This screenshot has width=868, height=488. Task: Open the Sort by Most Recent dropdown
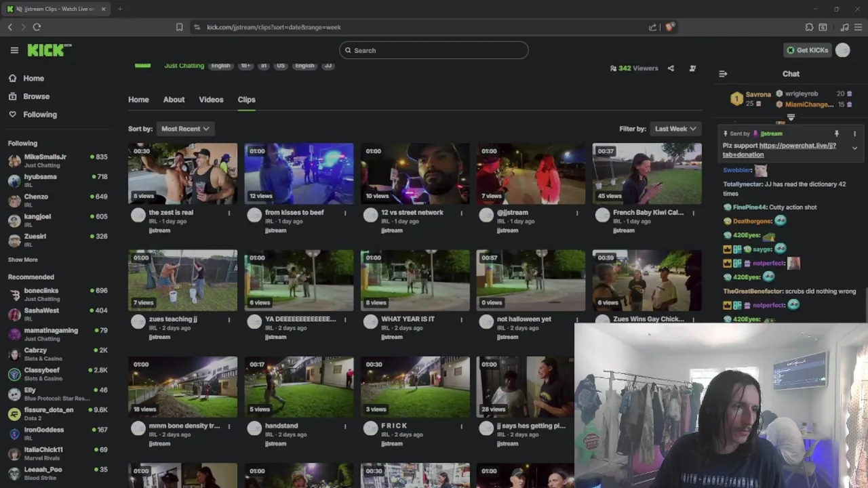185,129
